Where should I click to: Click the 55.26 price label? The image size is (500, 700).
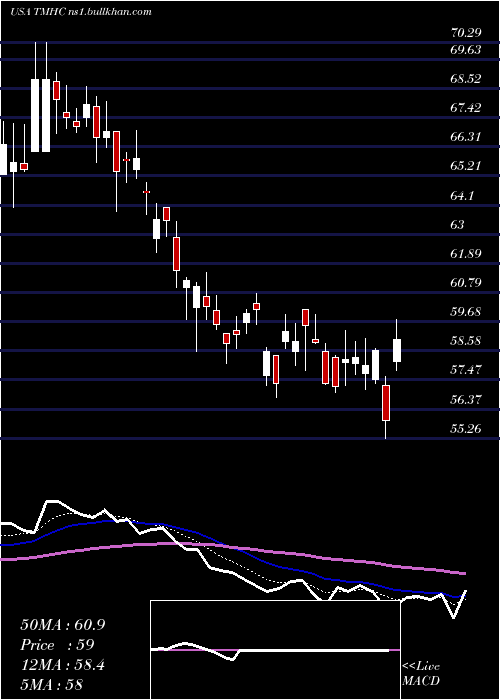coord(467,429)
